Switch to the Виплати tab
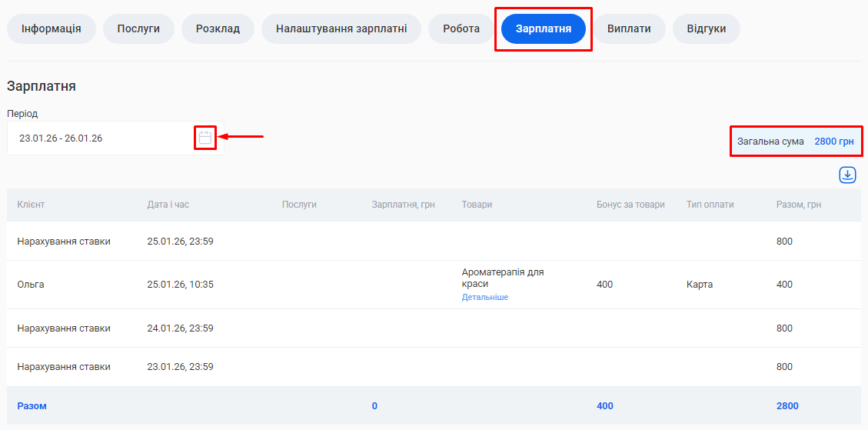The height and width of the screenshot is (430, 868). coord(628,29)
